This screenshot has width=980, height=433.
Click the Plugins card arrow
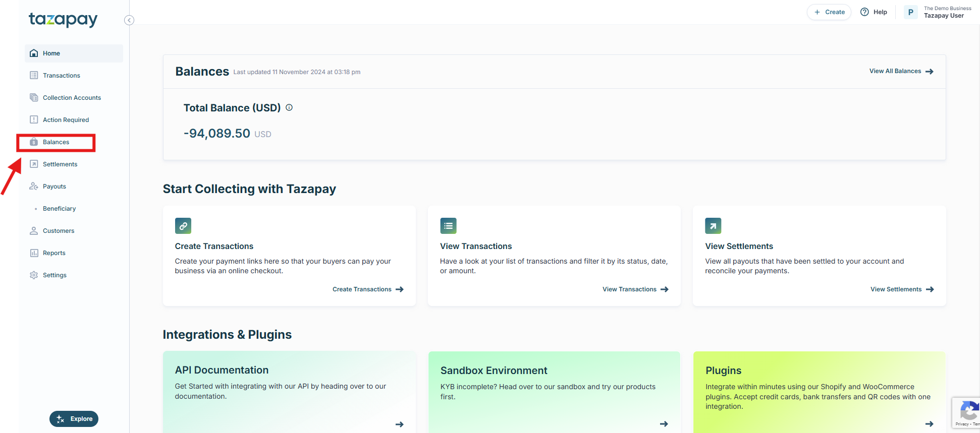pyautogui.click(x=929, y=424)
